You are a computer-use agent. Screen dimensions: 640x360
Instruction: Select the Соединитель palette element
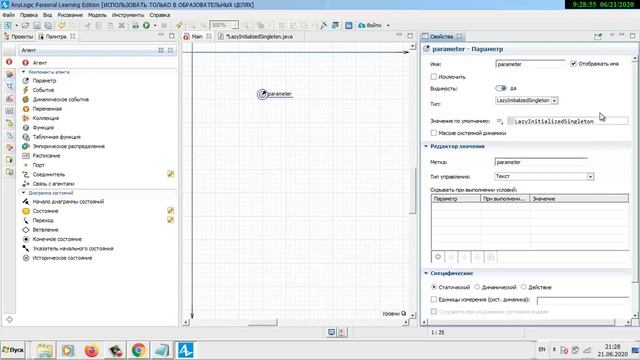49,174
